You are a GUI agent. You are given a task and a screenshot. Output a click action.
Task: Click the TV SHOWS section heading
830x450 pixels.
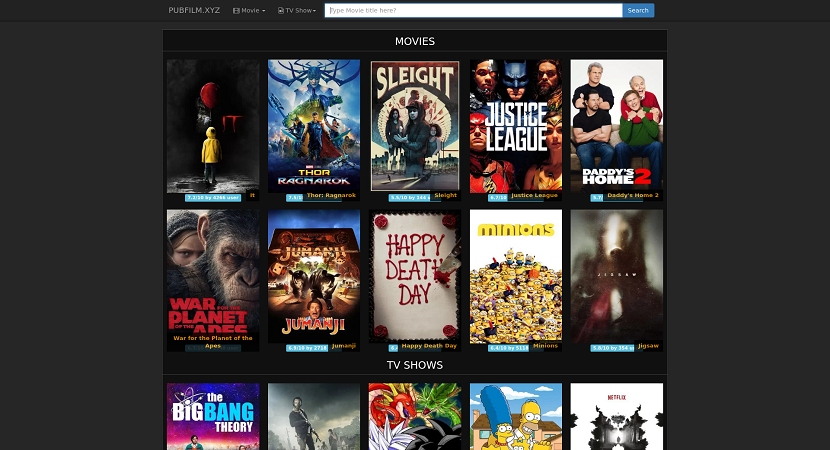[415, 365]
